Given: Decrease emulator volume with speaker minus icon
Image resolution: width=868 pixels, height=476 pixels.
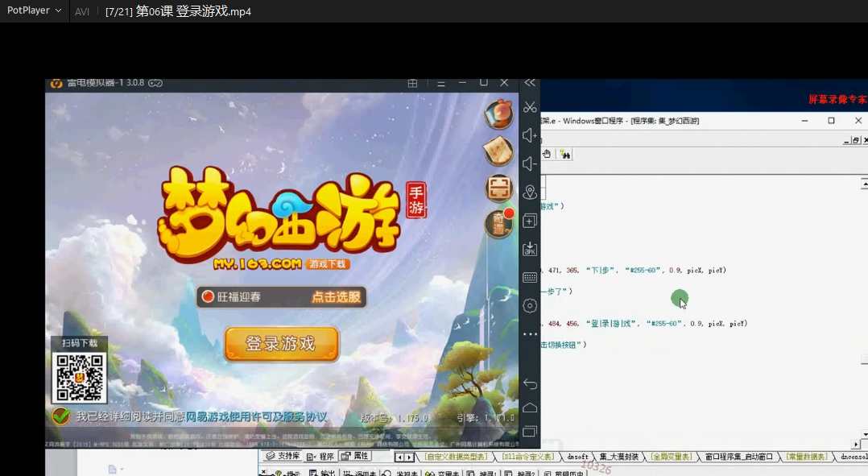Looking at the screenshot, I should click(x=530, y=163).
